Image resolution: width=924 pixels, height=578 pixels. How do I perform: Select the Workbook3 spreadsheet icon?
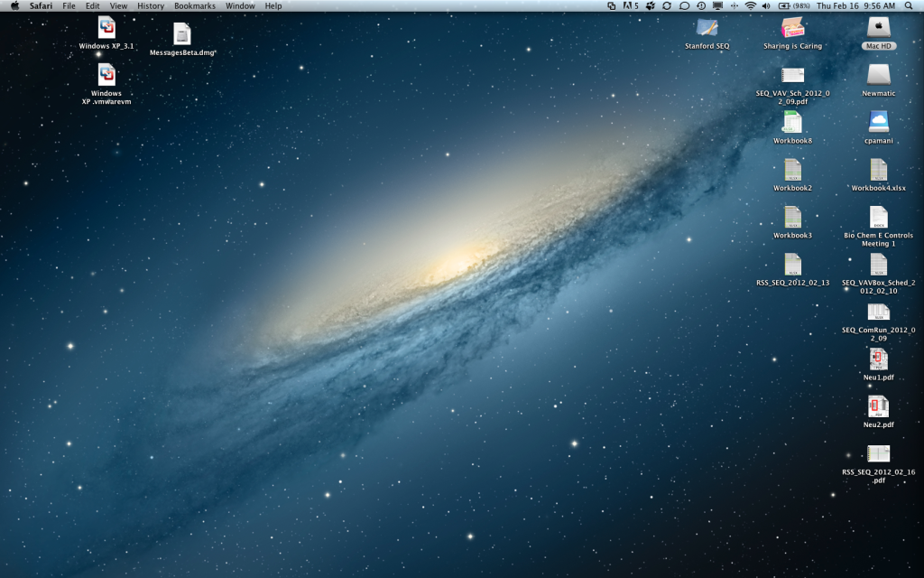[792, 217]
